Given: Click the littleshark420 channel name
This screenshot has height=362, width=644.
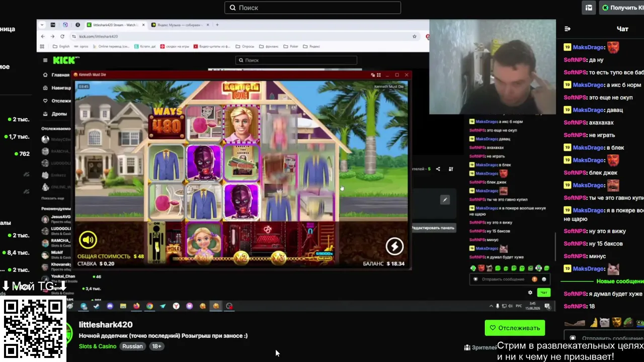Looking at the screenshot, I should (106, 325).
